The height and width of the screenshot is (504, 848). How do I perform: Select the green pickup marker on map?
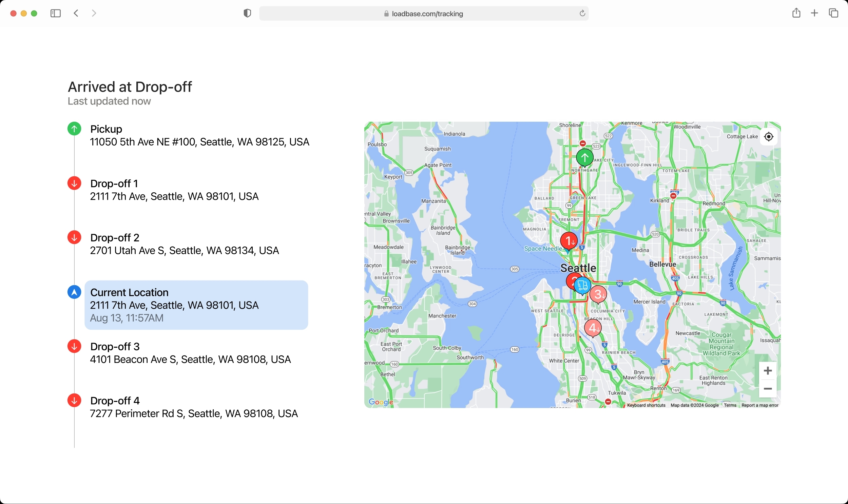click(x=585, y=158)
